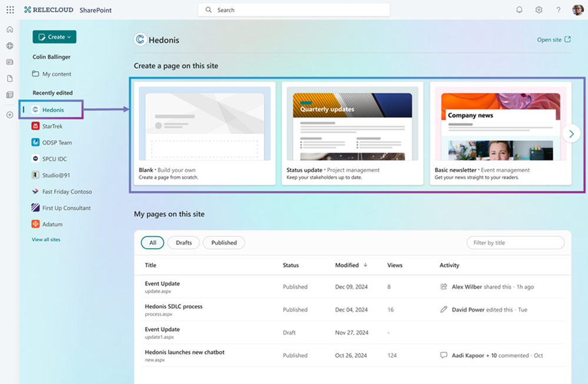Open the Studio@91 site name

56,176
